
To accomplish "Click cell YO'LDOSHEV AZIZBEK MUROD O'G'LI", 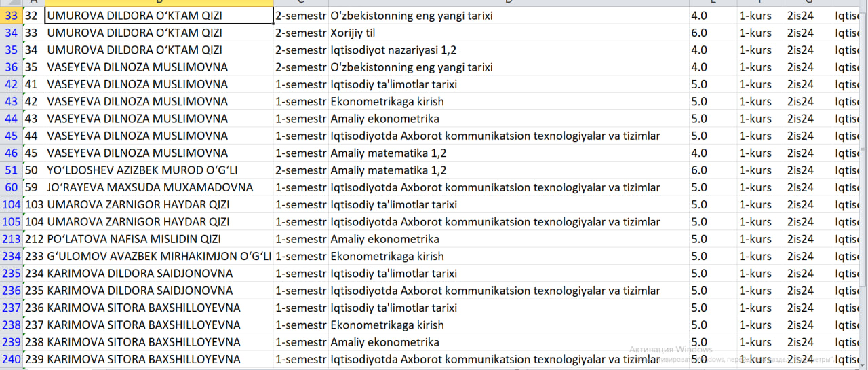I will pyautogui.click(x=159, y=170).
